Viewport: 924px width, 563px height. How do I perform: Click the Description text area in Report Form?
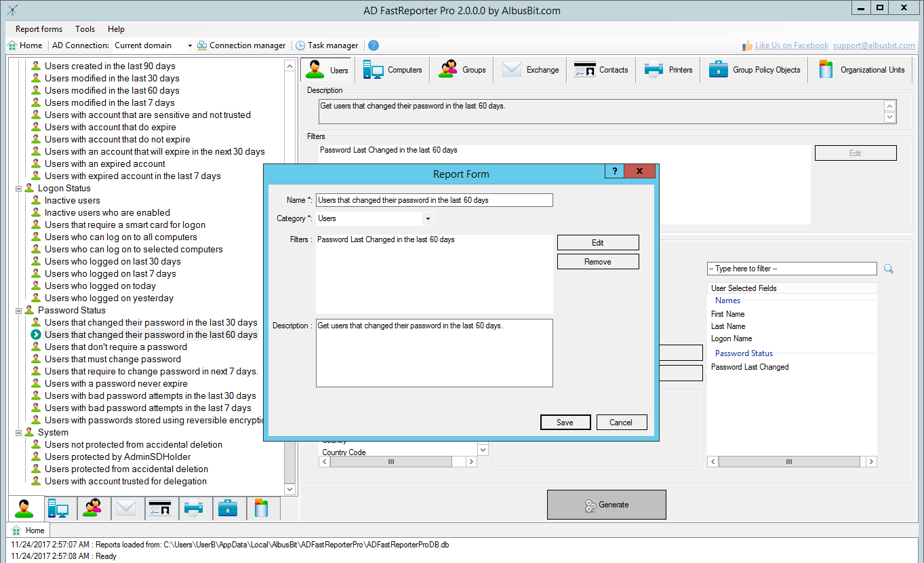(435, 353)
